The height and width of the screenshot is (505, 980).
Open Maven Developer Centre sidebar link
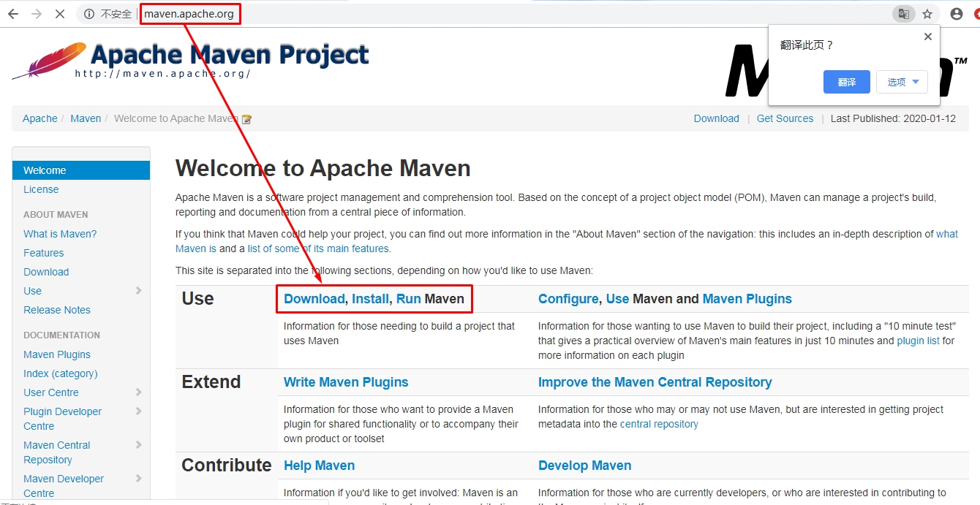coord(64,486)
